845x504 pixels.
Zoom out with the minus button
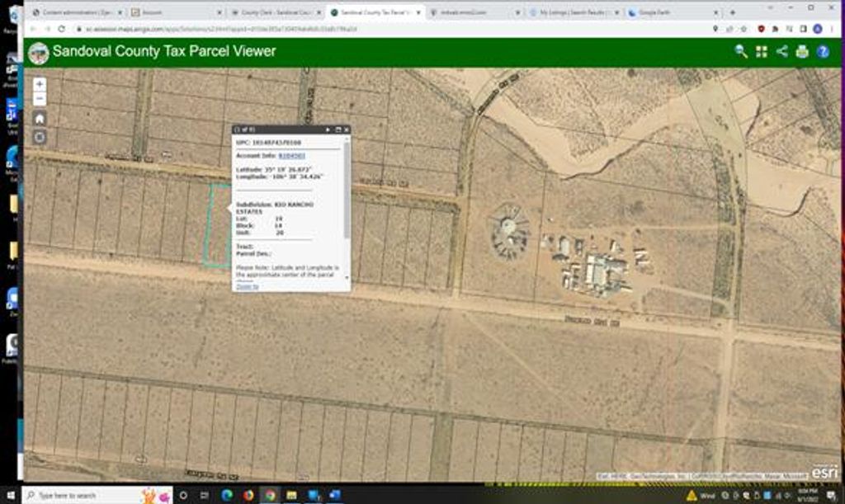[x=38, y=97]
